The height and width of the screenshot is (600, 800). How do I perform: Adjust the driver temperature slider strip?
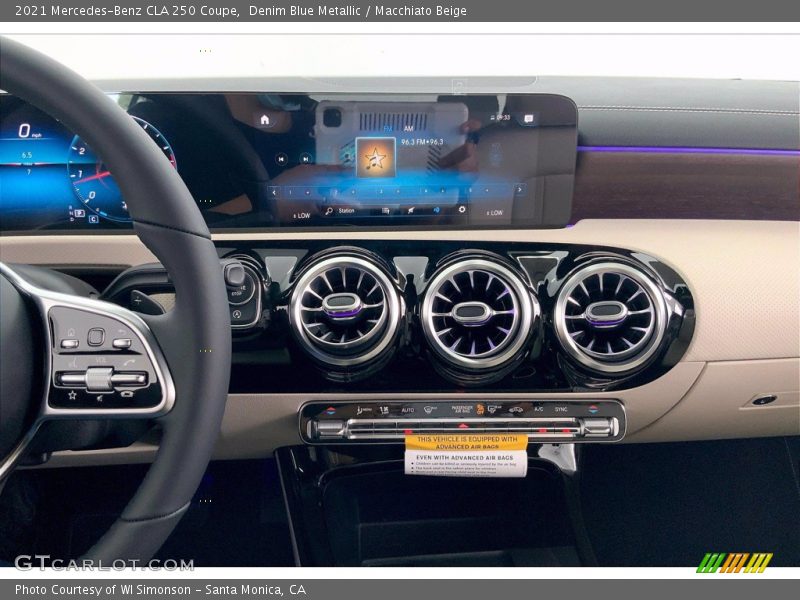[330, 409]
